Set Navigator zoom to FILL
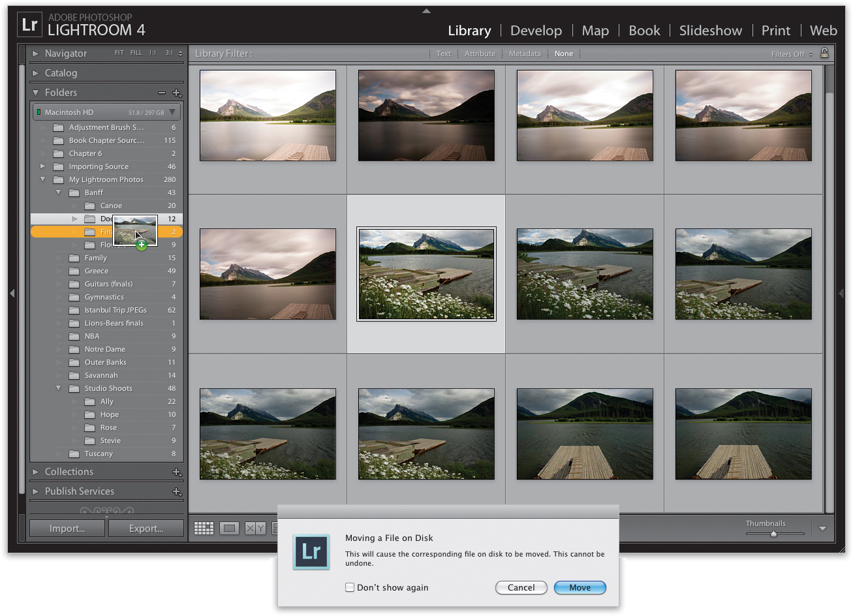The height and width of the screenshot is (616, 853). 136,53
